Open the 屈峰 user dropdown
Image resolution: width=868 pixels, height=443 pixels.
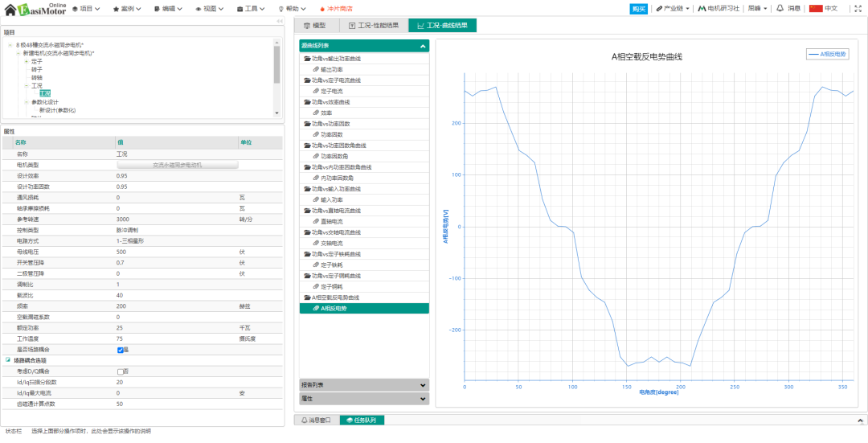click(x=758, y=9)
